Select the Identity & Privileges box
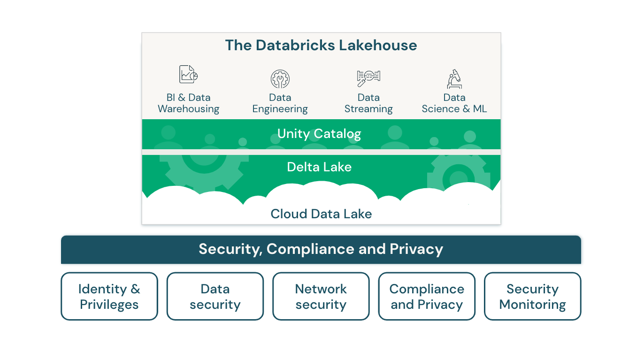The image size is (644, 360). click(109, 296)
